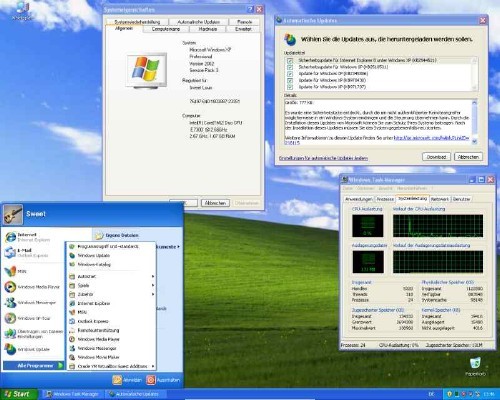Click the Sweet user account guitar picture
The image size is (500, 400).
[13, 214]
